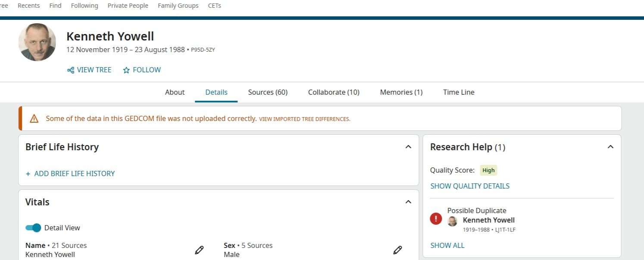Click the Follow star icon
Screen dimensions: 644x260
click(x=126, y=70)
